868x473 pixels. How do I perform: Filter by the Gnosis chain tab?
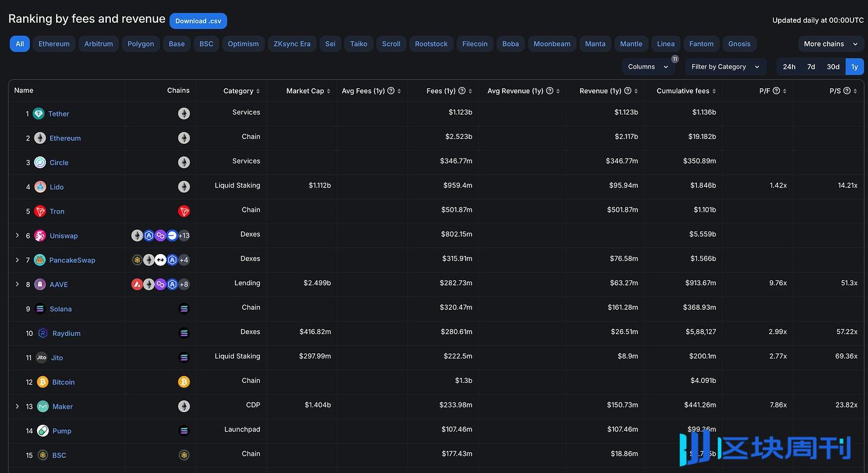tap(739, 44)
